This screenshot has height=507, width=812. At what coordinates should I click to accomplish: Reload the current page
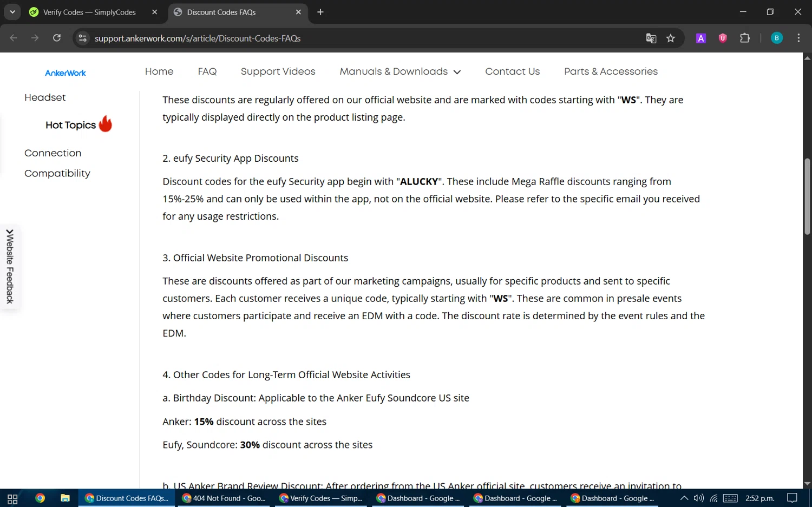coord(57,38)
